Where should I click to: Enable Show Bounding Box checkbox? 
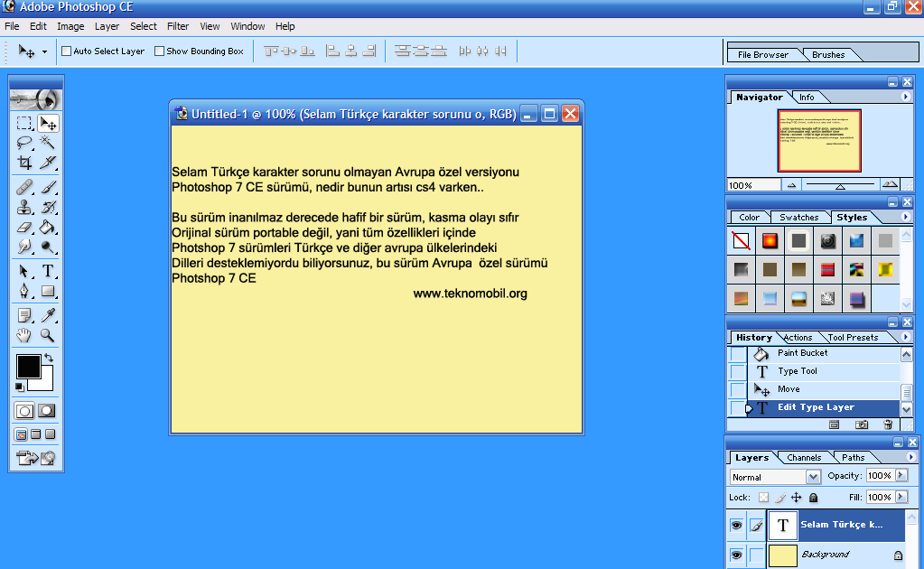tap(159, 51)
